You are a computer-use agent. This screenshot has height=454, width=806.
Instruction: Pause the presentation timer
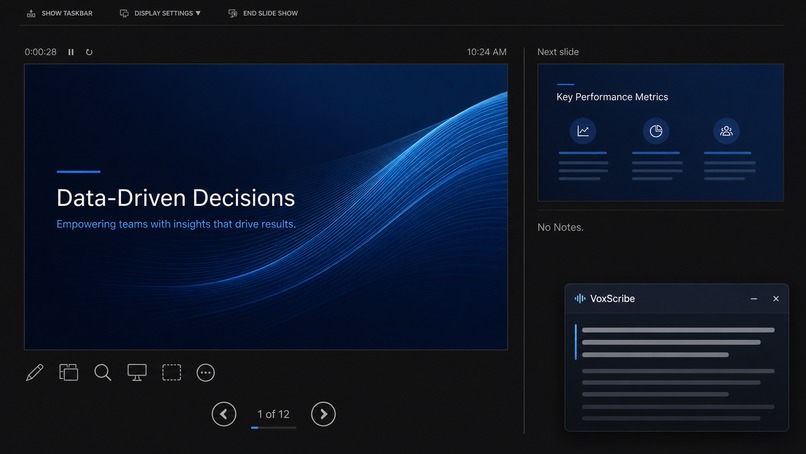click(x=71, y=52)
